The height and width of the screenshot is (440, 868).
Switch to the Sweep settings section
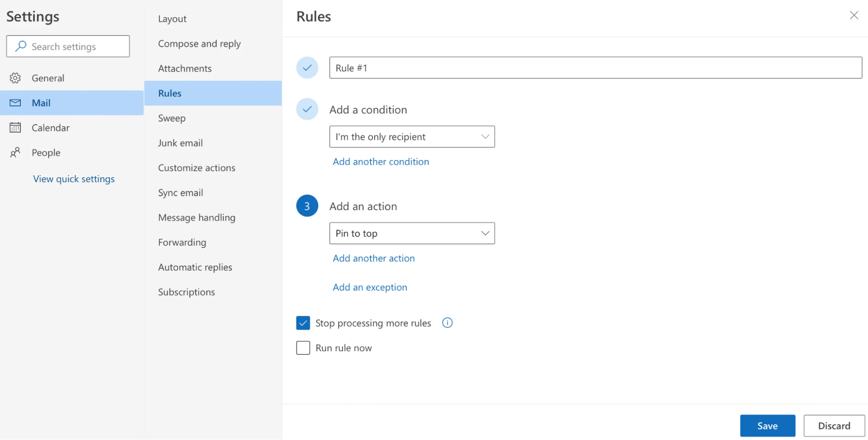pyautogui.click(x=172, y=118)
